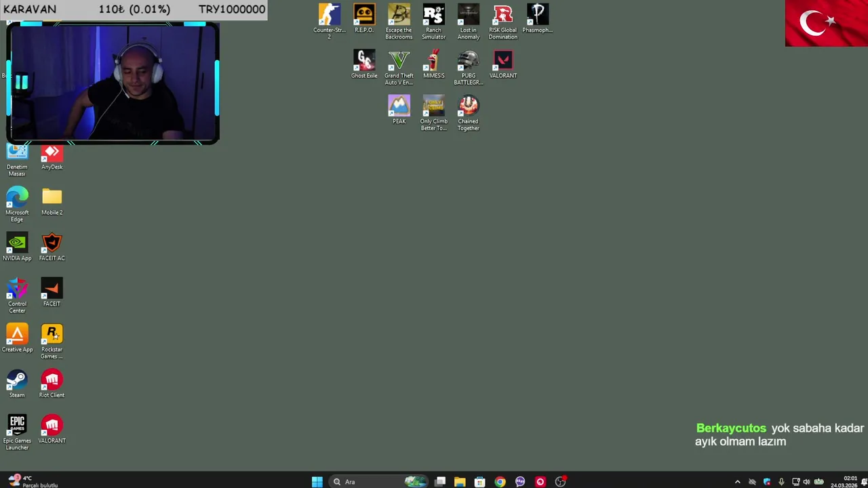The width and height of the screenshot is (868, 488).
Task: Click the microphone icon in system tray
Action: click(x=781, y=482)
